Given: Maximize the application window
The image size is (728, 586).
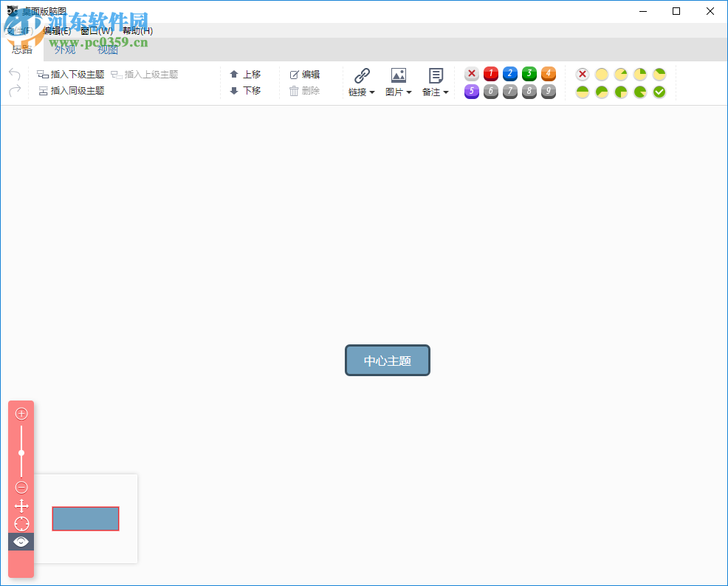Looking at the screenshot, I should click(x=676, y=11).
